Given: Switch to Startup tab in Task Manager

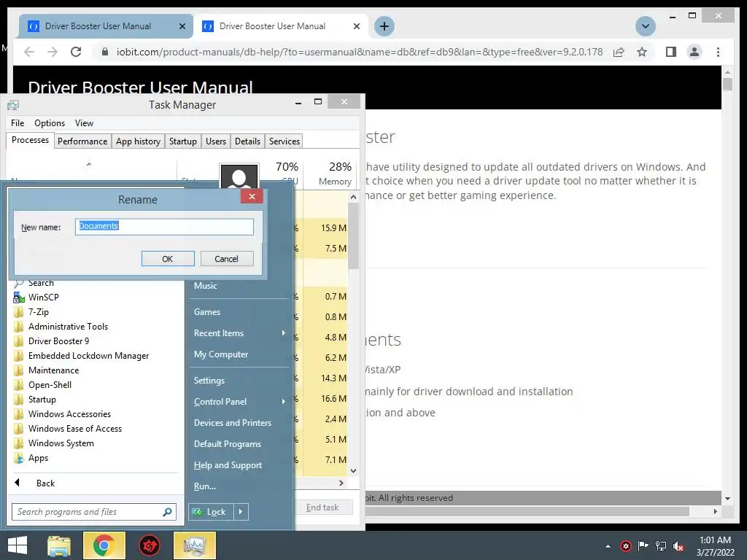Looking at the screenshot, I should [x=183, y=141].
